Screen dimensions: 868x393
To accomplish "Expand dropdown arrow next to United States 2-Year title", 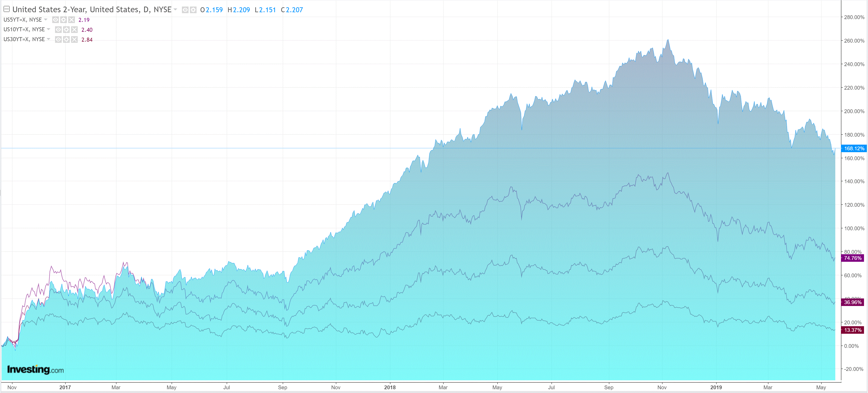I will 175,9.
